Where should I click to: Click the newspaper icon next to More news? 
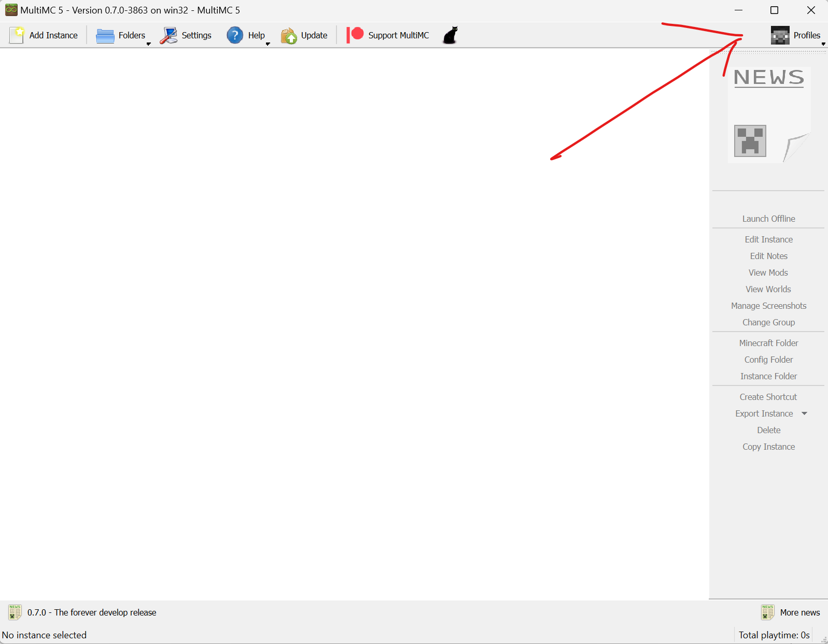pyautogui.click(x=768, y=612)
